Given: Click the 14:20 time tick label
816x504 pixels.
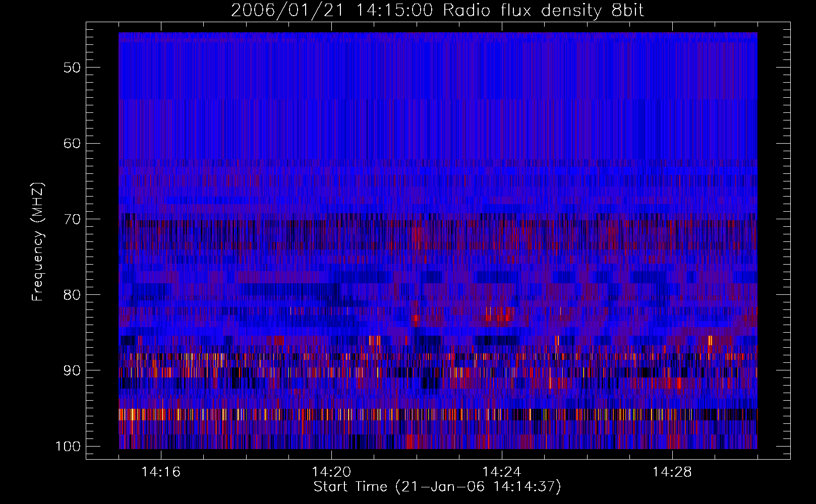Looking at the screenshot, I should tap(331, 472).
